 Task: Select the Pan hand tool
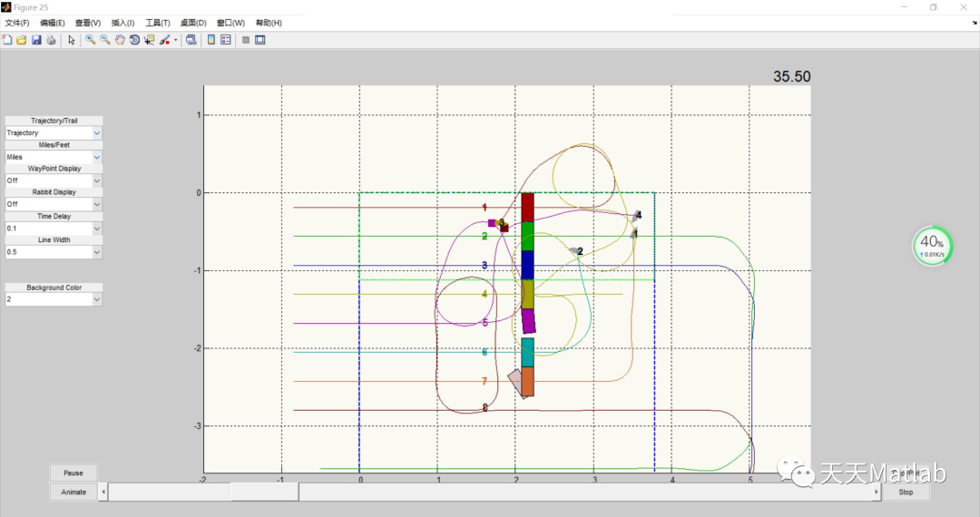coord(120,40)
